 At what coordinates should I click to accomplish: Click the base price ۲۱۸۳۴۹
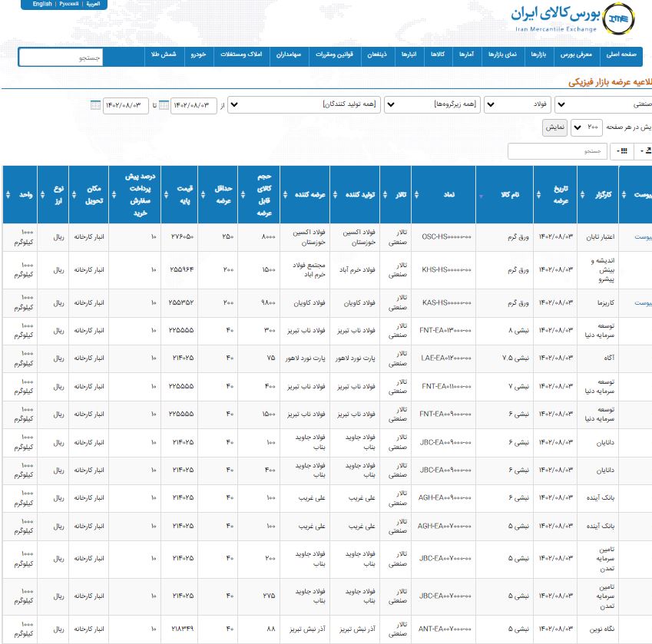[183, 629]
